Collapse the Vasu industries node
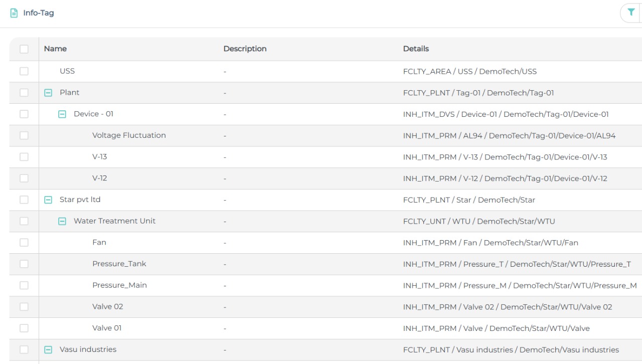The width and height of the screenshot is (642, 364). (48, 350)
